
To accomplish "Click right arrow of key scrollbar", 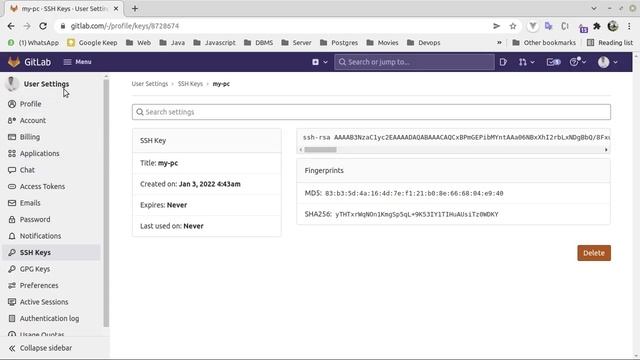I will (606, 150).
